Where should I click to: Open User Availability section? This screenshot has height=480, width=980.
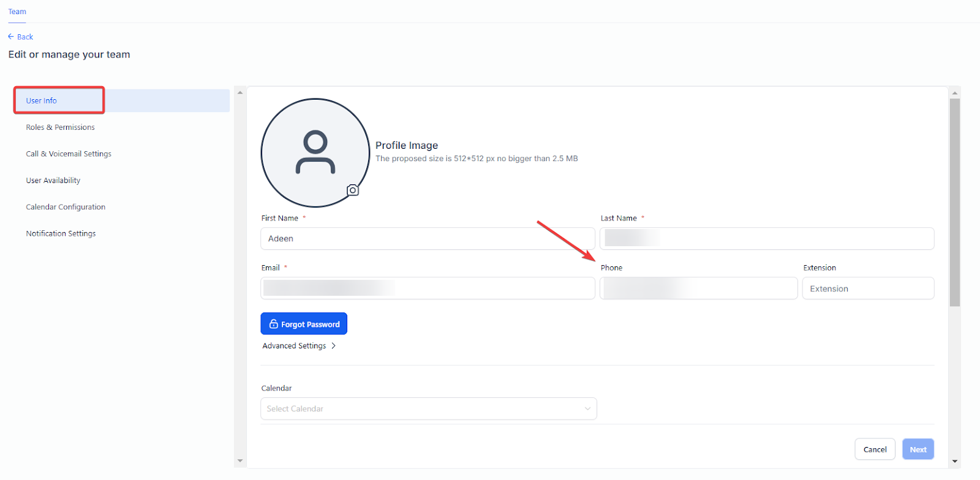53,181
